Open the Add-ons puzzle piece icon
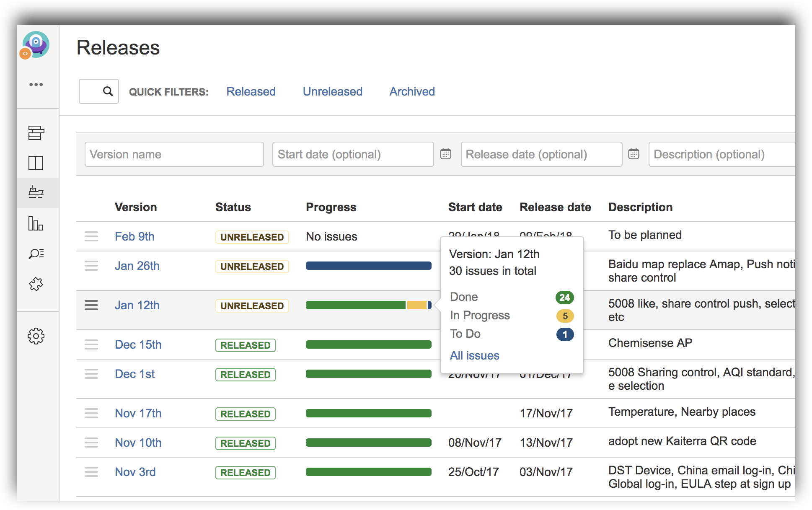 point(36,284)
